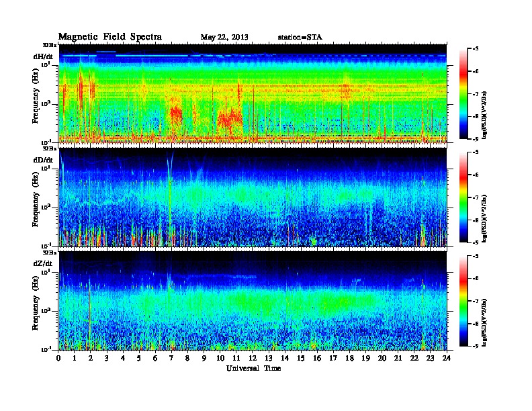
Task: Click the "-9" label on dZ/dt color bar
Action: click(x=476, y=346)
